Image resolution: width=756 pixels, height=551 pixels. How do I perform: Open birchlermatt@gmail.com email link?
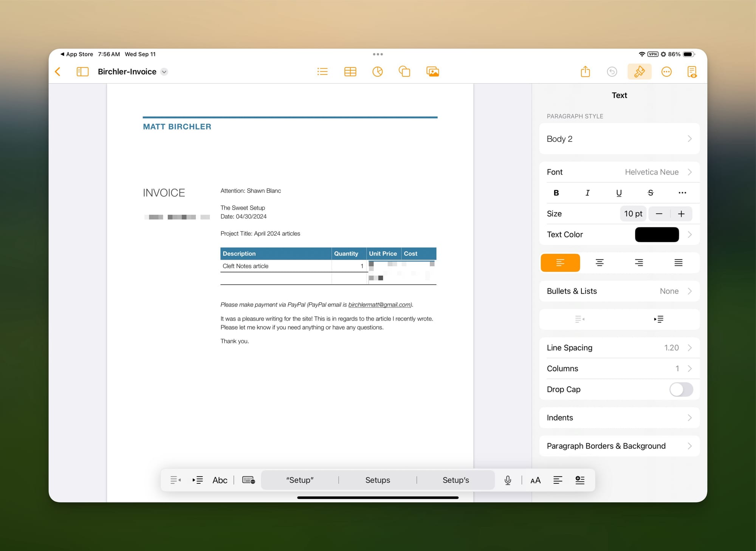point(380,305)
